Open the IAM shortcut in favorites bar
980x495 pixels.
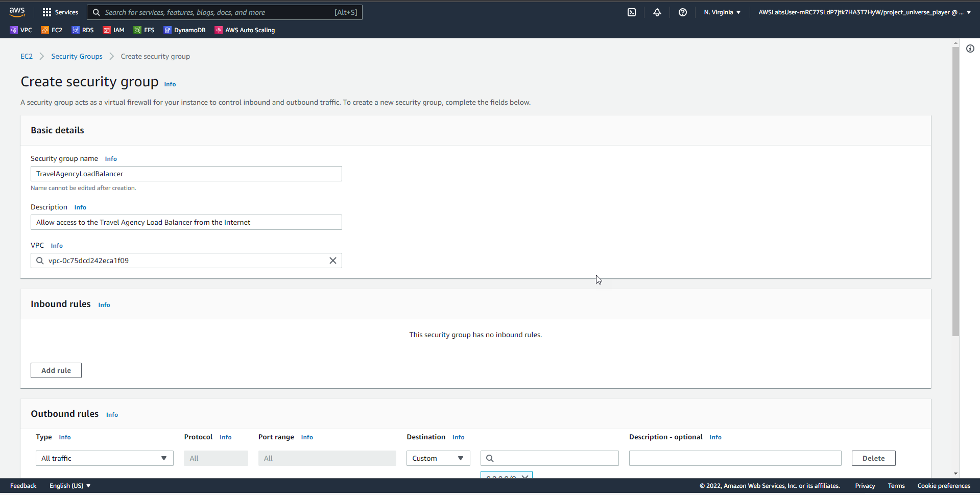tap(113, 30)
